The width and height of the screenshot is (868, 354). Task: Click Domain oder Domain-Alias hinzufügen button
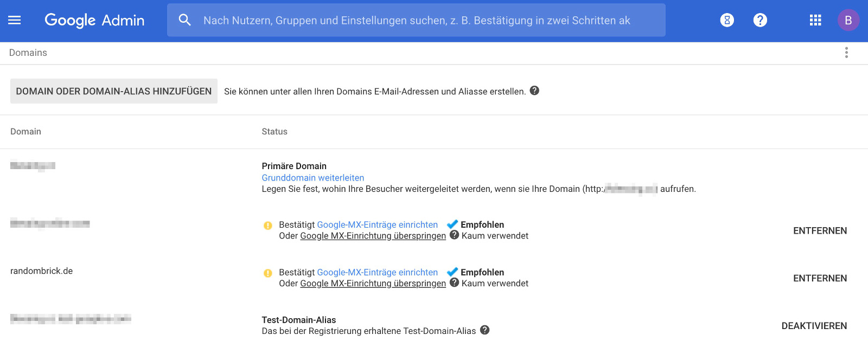pos(114,91)
